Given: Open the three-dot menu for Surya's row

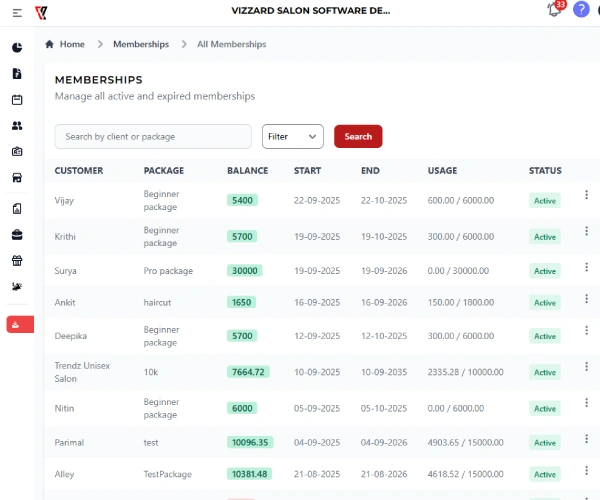Looking at the screenshot, I should click(x=586, y=270).
